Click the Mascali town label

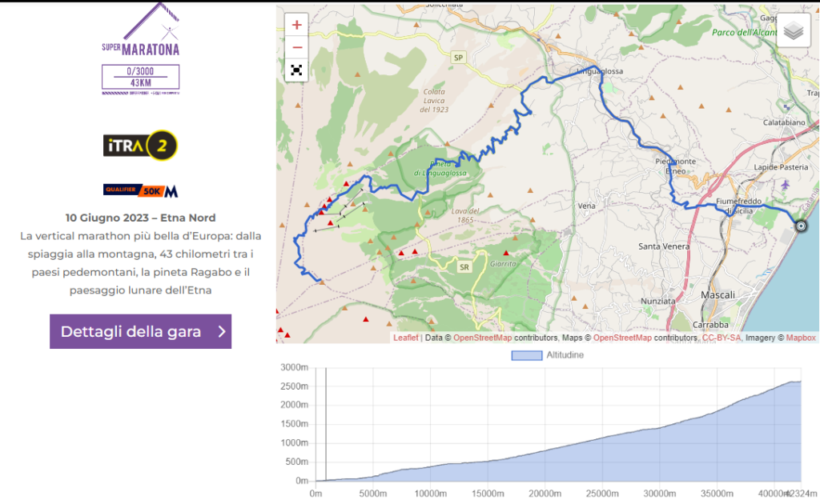717,295
